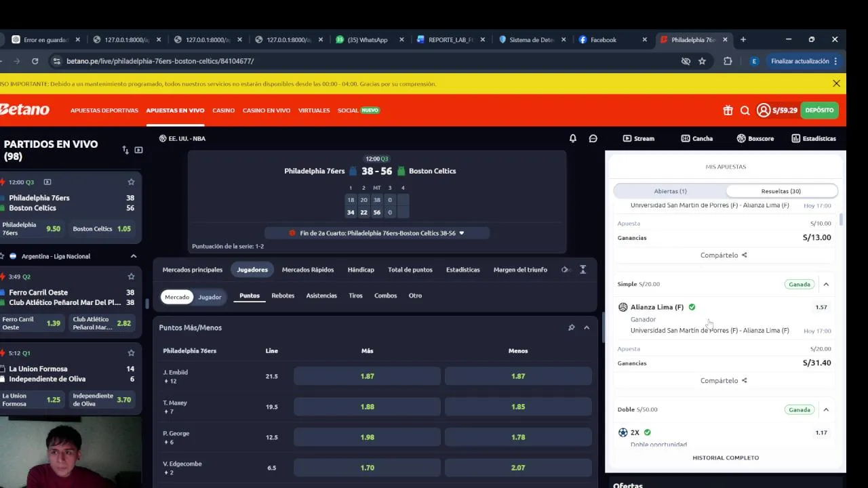This screenshot has width=868, height=488.
Task: Click the browser address bar URL
Action: pyautogui.click(x=160, y=61)
